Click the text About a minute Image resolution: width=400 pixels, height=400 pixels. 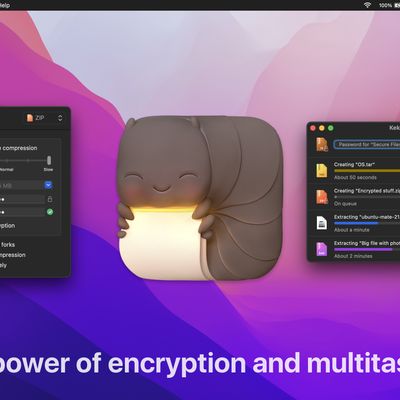pos(352,230)
